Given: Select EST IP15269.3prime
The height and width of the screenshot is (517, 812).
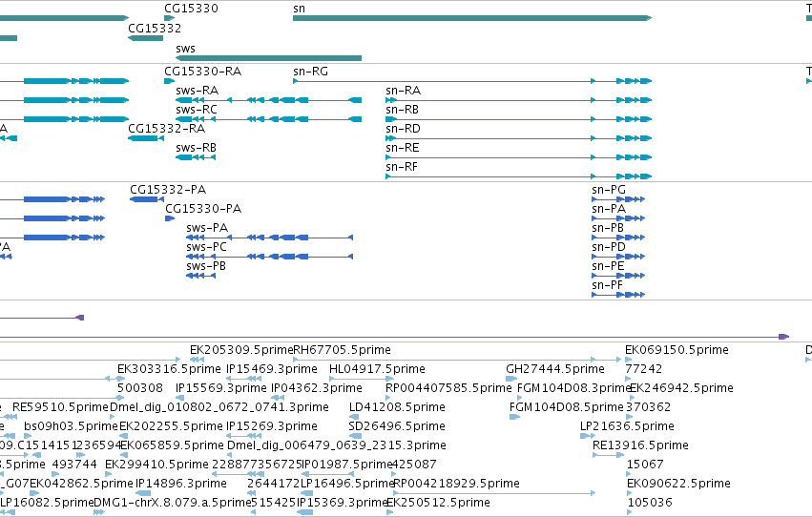Looking at the screenshot, I should [x=243, y=436].
